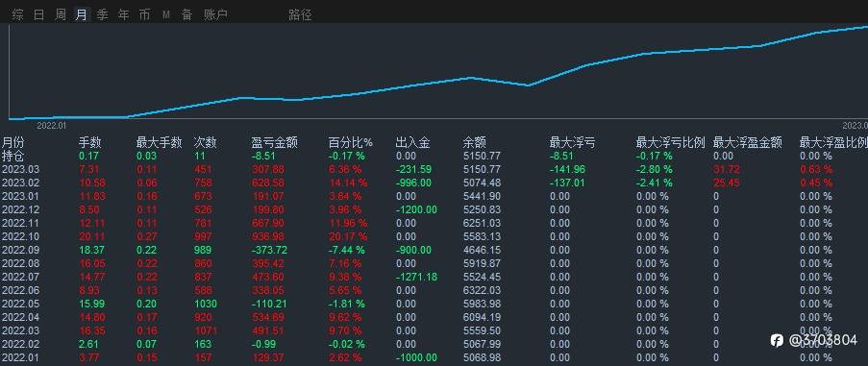Screen dimensions: 868x366
Task: Select the 2022.04 month row
Action: (x=434, y=317)
